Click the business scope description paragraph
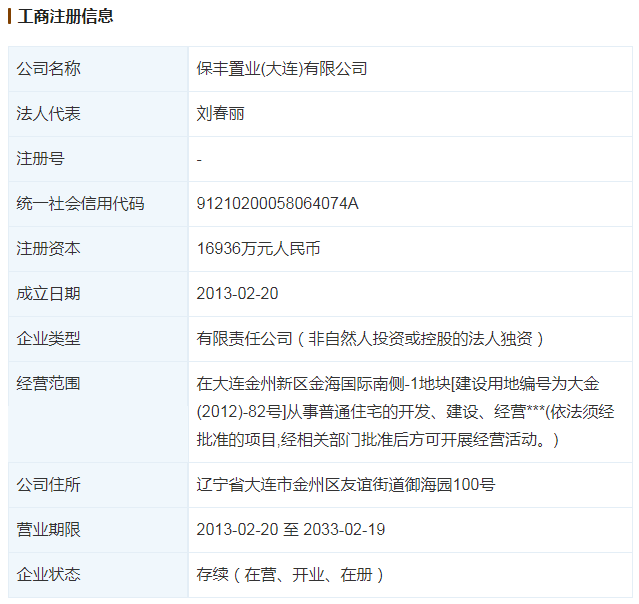639x604 pixels. [x=405, y=411]
